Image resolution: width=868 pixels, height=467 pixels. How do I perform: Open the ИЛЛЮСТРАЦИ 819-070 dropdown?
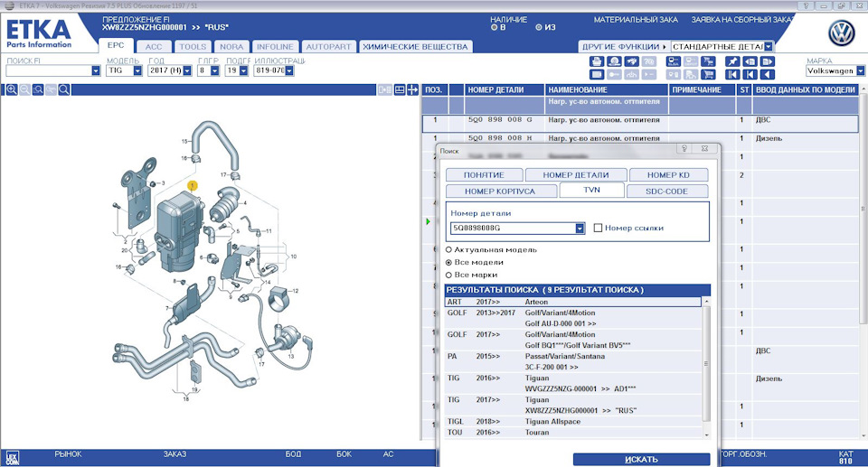(289, 70)
